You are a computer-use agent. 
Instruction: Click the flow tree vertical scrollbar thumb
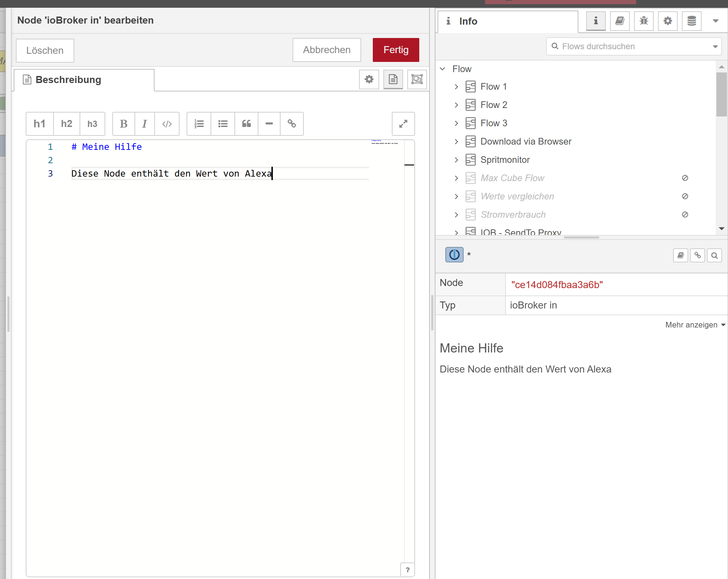tap(722, 94)
